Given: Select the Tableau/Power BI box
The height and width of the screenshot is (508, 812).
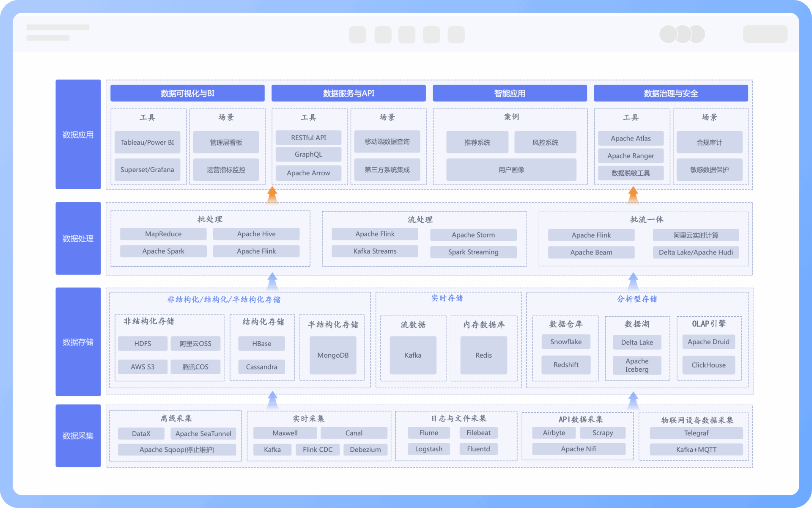Looking at the screenshot, I should pos(147,142).
